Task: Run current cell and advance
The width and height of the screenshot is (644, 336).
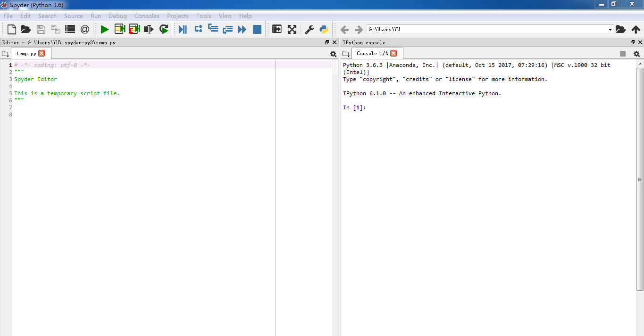Action: pyautogui.click(x=134, y=30)
